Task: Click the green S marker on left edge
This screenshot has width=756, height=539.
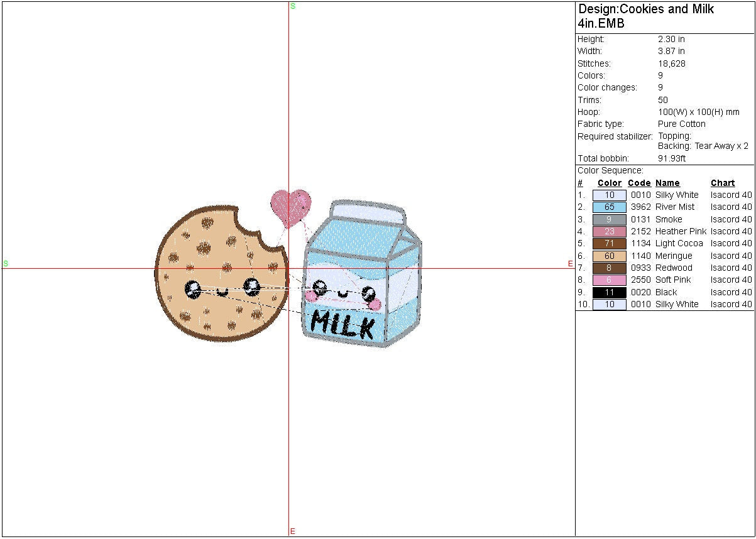Action: 6,264
